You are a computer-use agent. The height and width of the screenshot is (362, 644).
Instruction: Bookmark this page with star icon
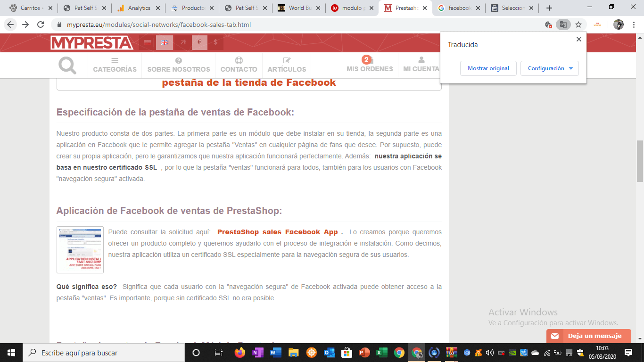click(578, 25)
